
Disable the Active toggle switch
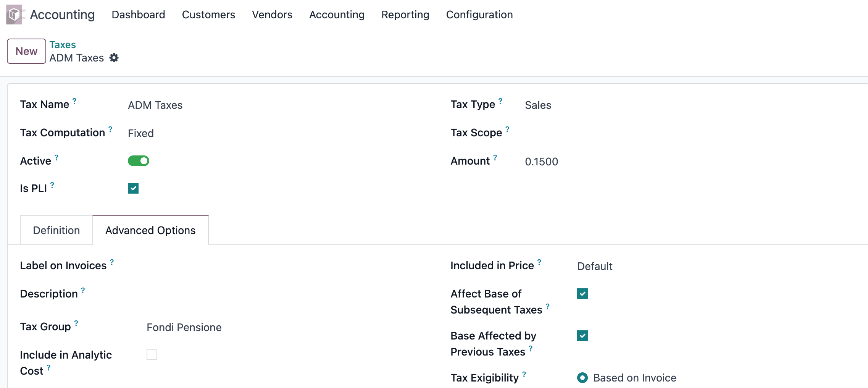coord(138,161)
